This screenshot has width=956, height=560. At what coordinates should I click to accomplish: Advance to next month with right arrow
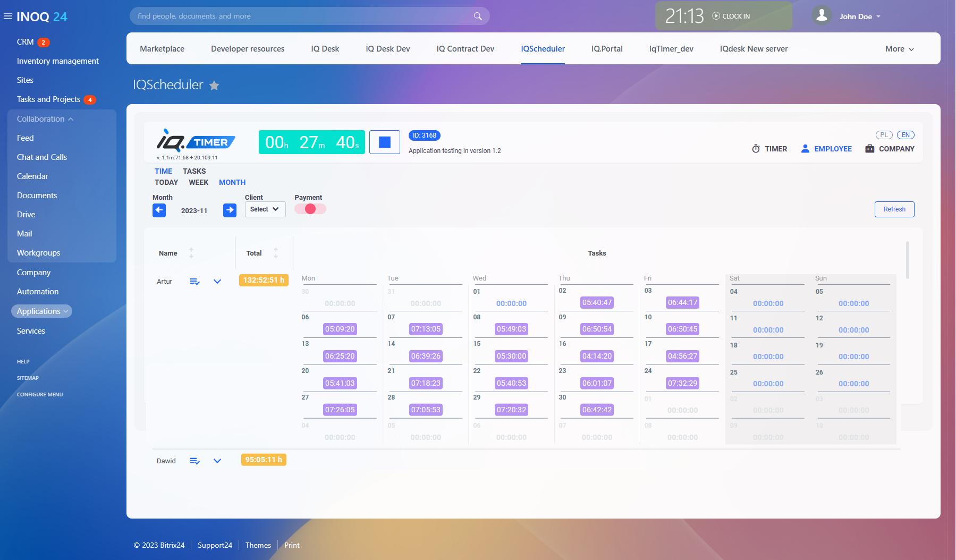[x=230, y=210]
